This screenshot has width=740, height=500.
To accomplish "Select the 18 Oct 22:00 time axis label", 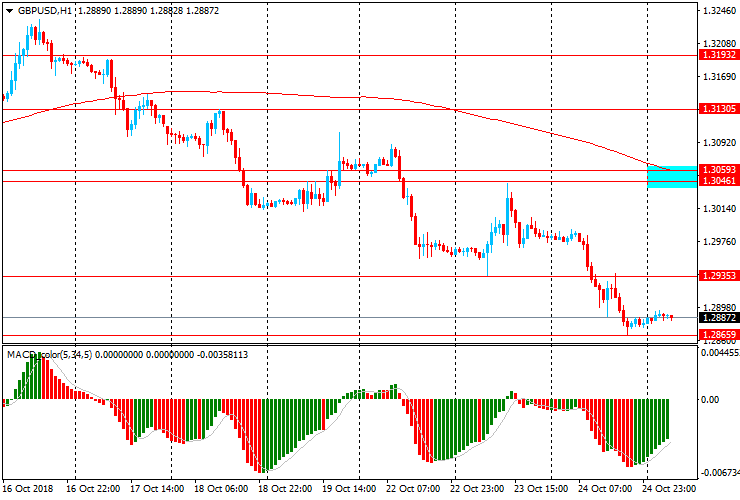I will (285, 489).
